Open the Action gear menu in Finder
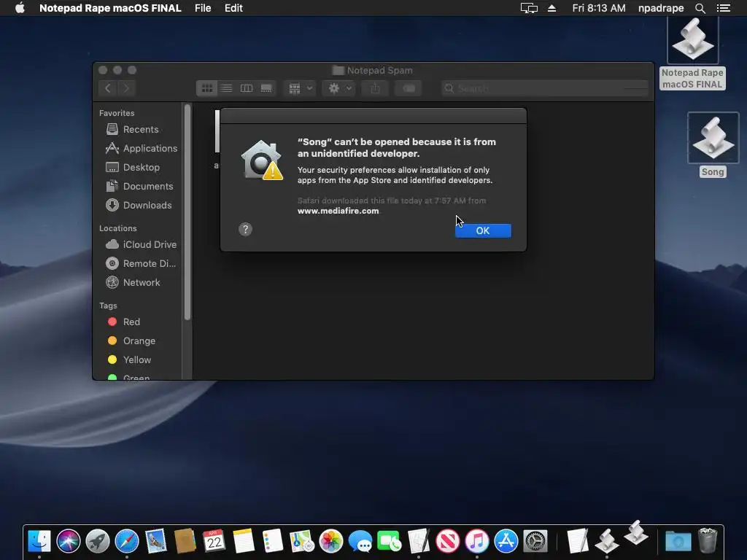The height and width of the screenshot is (560, 747). click(339, 88)
